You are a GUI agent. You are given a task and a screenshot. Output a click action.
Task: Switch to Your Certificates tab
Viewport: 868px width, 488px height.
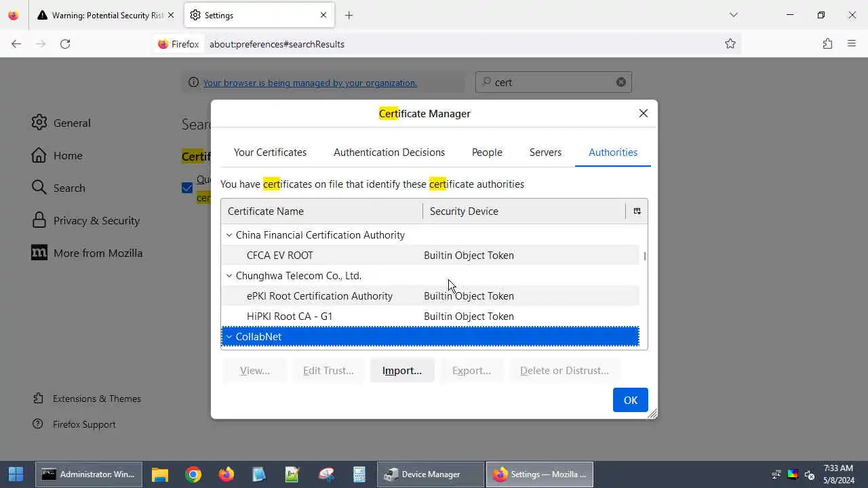click(x=270, y=152)
